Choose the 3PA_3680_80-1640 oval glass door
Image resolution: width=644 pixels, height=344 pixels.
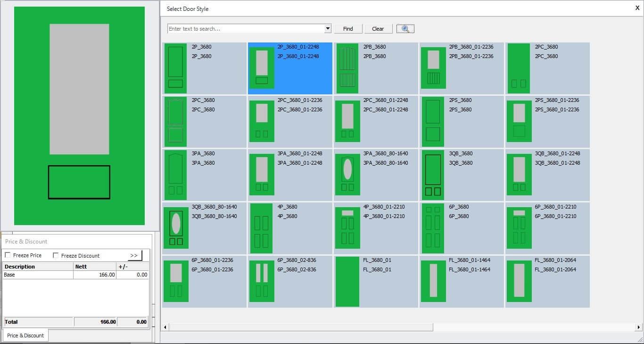[x=347, y=175]
